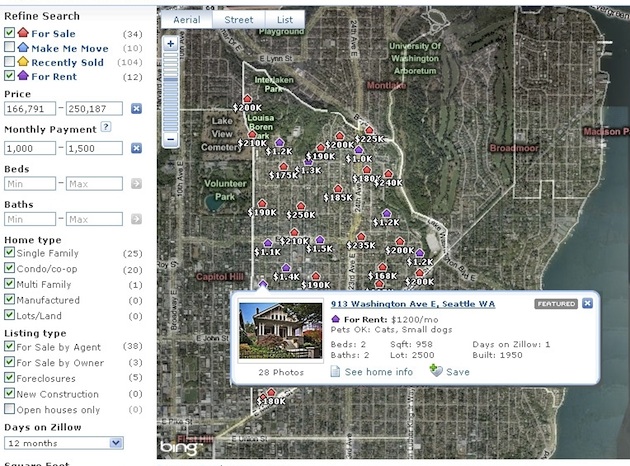Enable the Recently Sold filter

pos(9,61)
